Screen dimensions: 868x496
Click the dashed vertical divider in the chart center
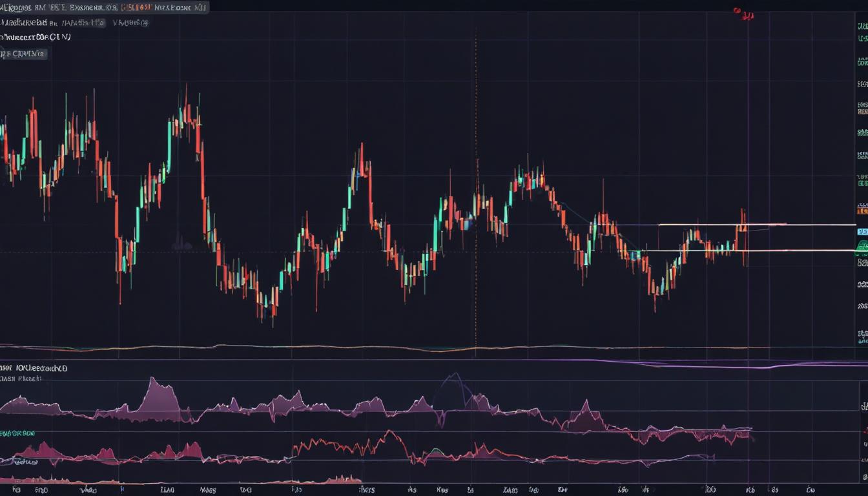(x=476, y=194)
